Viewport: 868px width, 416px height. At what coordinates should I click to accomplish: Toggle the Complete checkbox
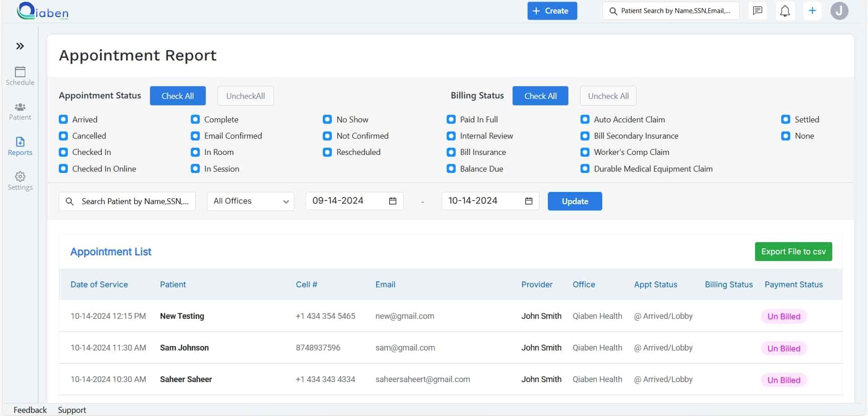pyautogui.click(x=195, y=119)
